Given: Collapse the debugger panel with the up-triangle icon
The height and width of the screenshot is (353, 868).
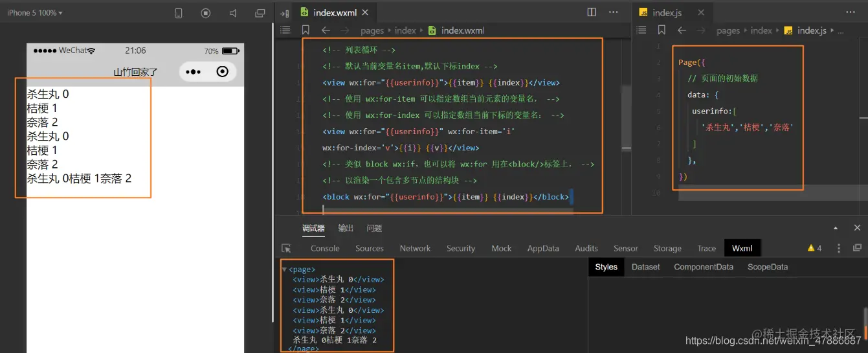Looking at the screenshot, I should coord(836,228).
